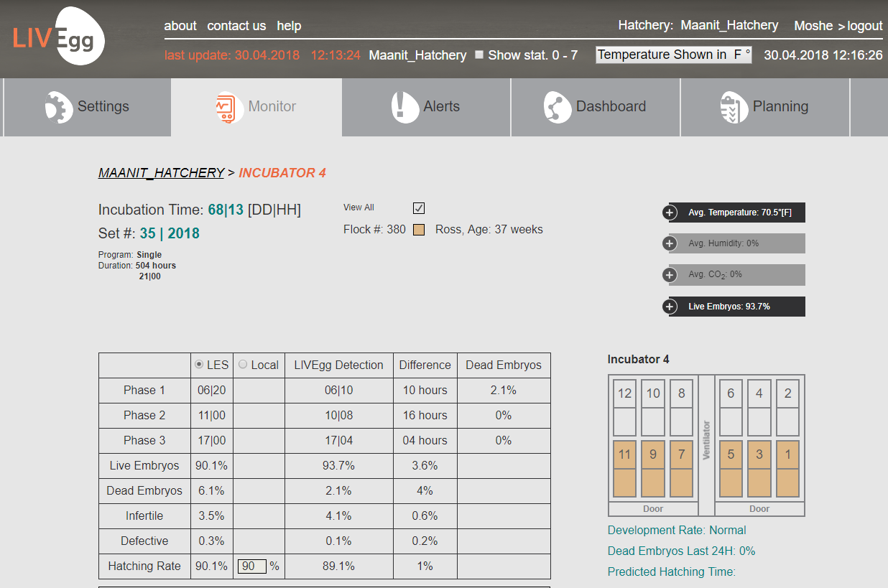Screen dimensions: 888x588
Task: Click the logout link
Action: 865,26
